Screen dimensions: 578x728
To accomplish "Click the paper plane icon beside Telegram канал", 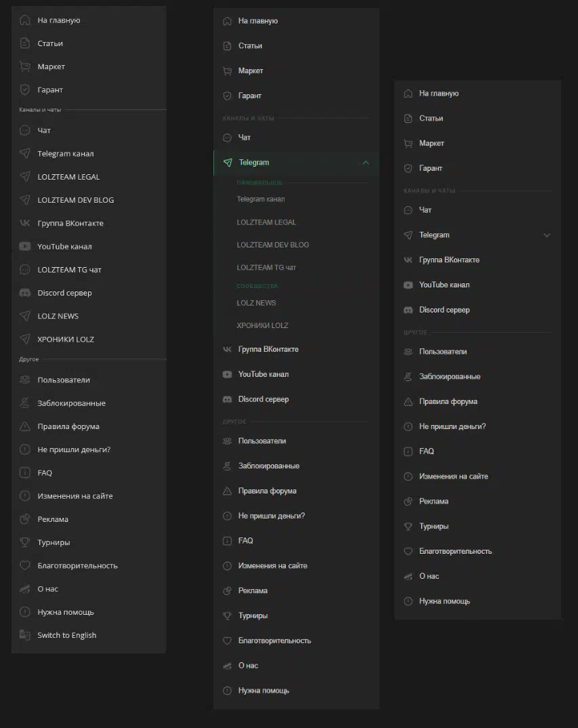I will click(x=25, y=154).
